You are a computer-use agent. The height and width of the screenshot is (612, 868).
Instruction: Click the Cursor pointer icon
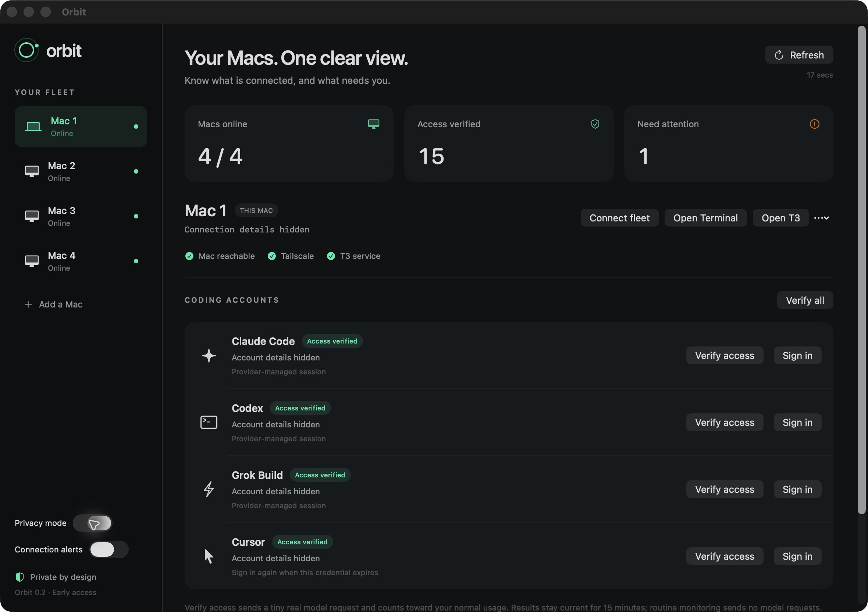tap(209, 556)
